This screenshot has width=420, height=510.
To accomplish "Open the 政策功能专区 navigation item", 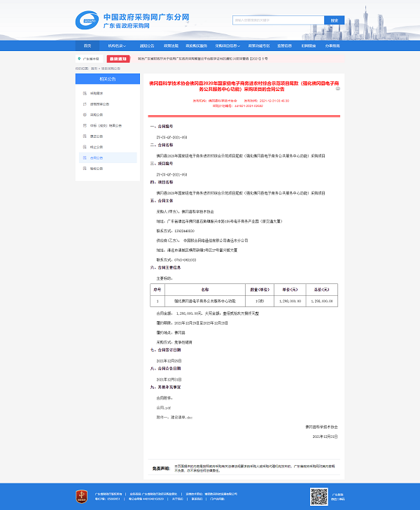I will click(x=259, y=46).
